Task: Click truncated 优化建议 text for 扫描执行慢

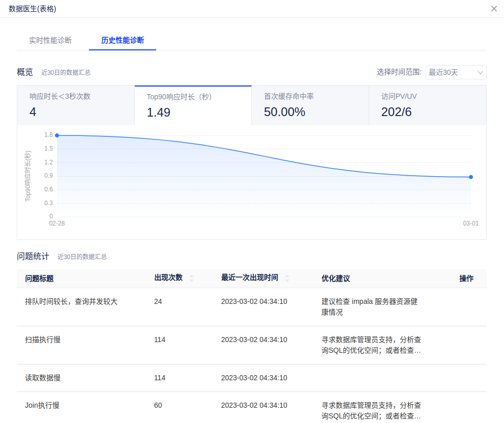Action: 371,345
